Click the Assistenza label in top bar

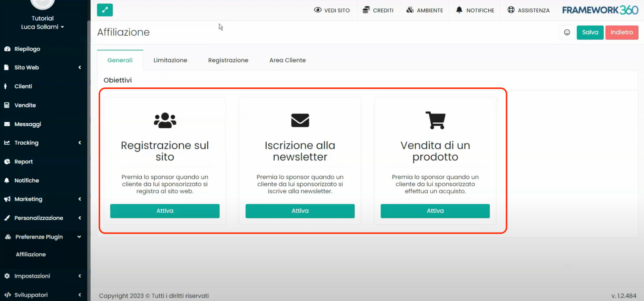[534, 10]
